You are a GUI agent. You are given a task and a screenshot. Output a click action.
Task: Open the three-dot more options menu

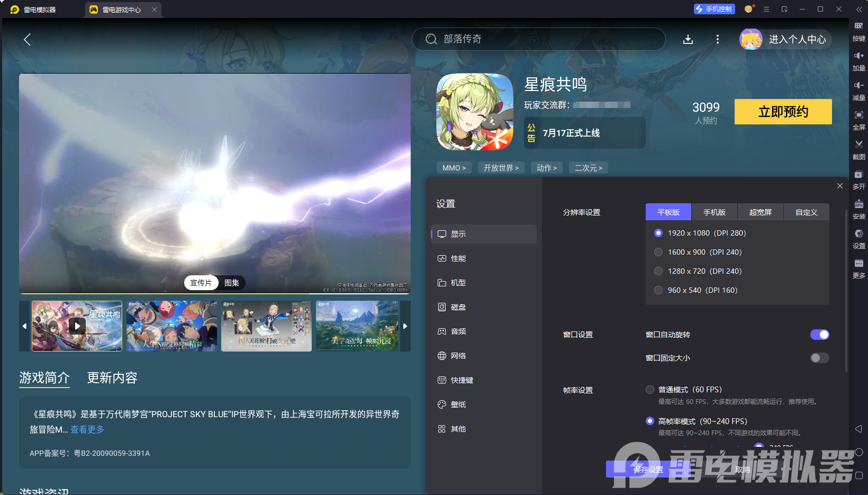pyautogui.click(x=718, y=39)
